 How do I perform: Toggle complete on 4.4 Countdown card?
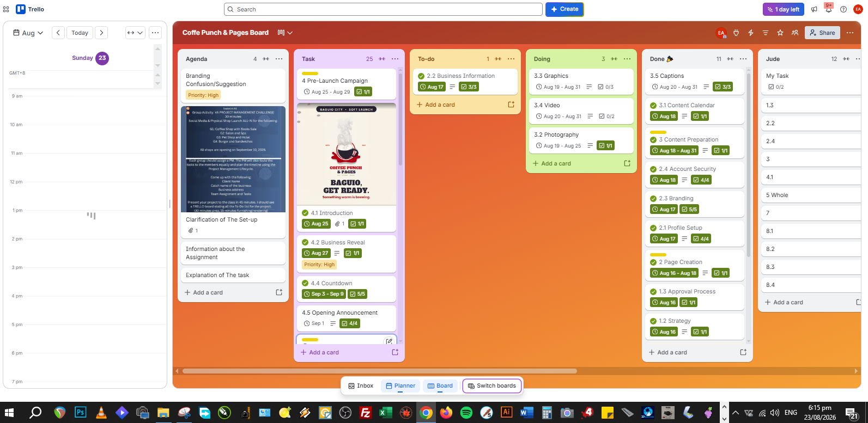pos(305,283)
